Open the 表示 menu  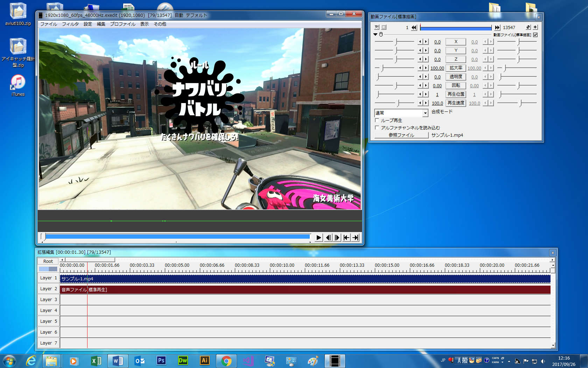pos(145,24)
